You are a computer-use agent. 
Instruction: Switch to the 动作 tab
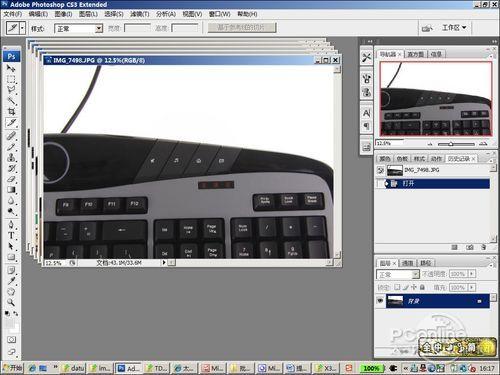(x=436, y=159)
